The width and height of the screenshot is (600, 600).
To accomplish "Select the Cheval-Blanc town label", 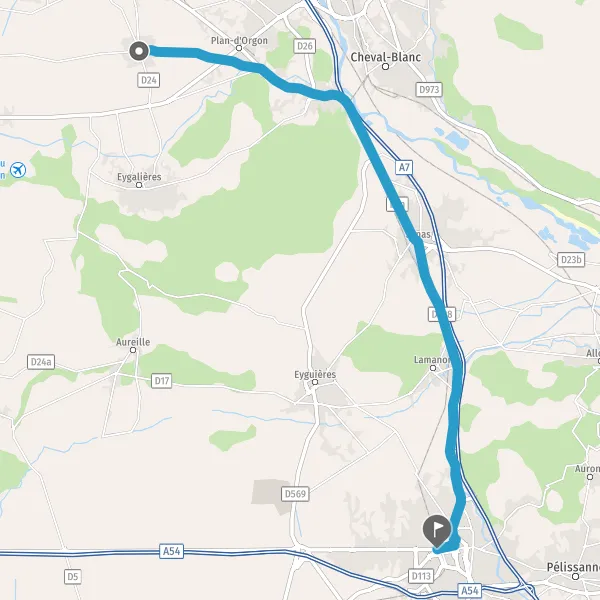I will (x=386, y=57).
